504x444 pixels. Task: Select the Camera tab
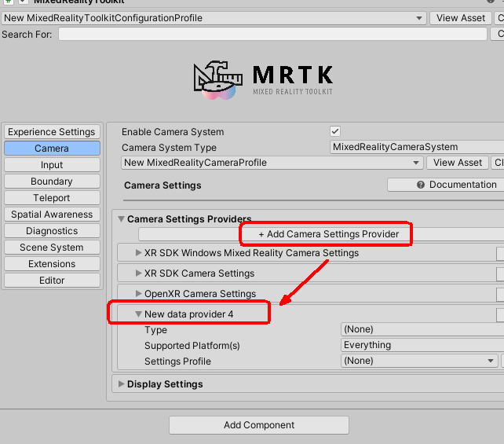pos(52,149)
